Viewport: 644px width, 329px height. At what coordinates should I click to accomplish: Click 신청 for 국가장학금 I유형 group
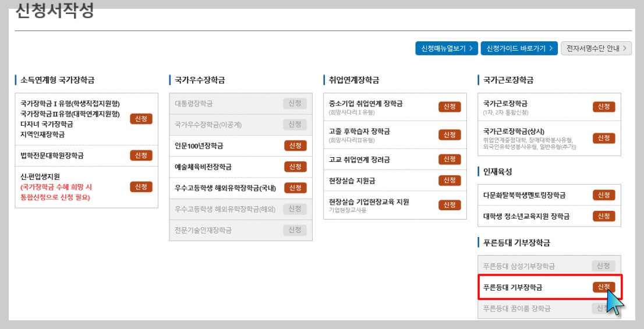(x=141, y=119)
